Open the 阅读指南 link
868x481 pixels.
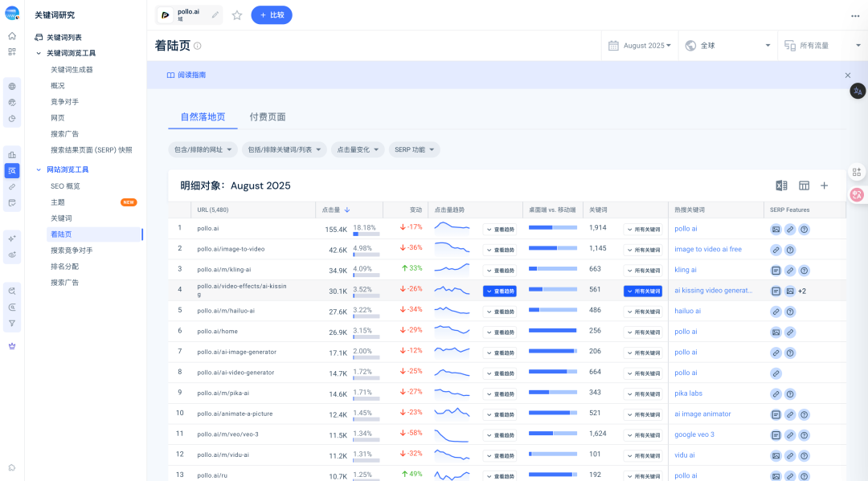pos(186,75)
